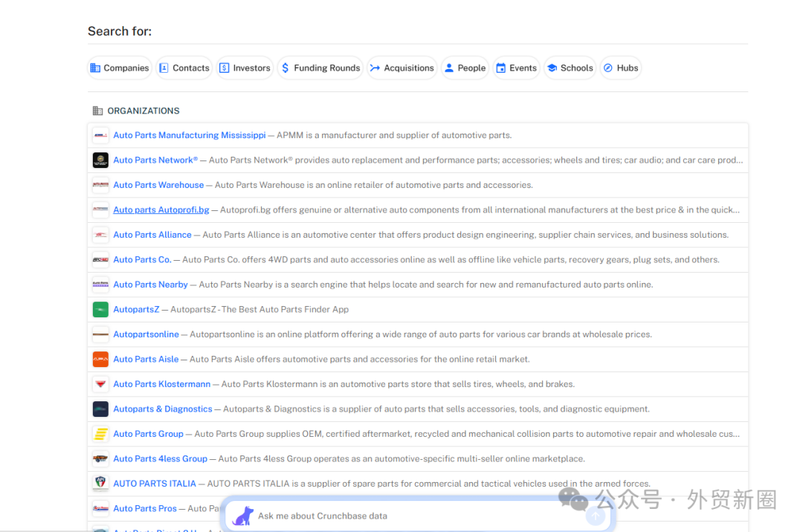Open the Auto Parts Network® result
The height and width of the screenshot is (532, 803).
pyautogui.click(x=155, y=160)
